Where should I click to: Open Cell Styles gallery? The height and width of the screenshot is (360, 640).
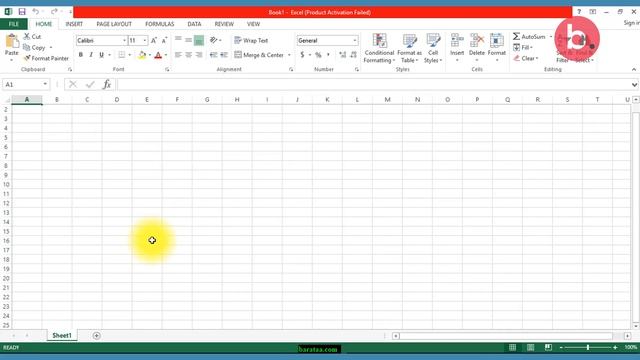(433, 49)
